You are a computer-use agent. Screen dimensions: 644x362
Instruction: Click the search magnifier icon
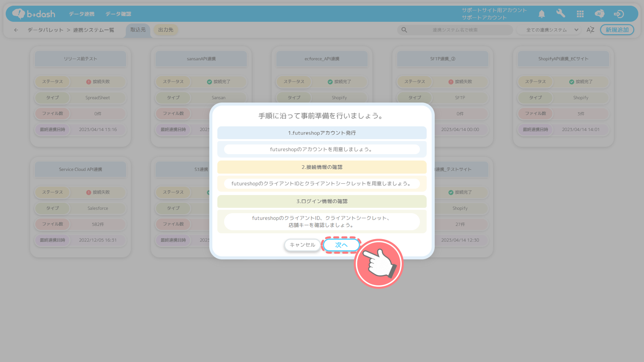pyautogui.click(x=404, y=30)
